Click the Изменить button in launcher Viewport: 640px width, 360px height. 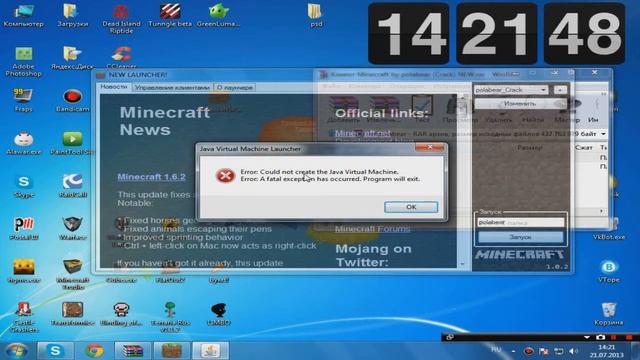(520, 104)
